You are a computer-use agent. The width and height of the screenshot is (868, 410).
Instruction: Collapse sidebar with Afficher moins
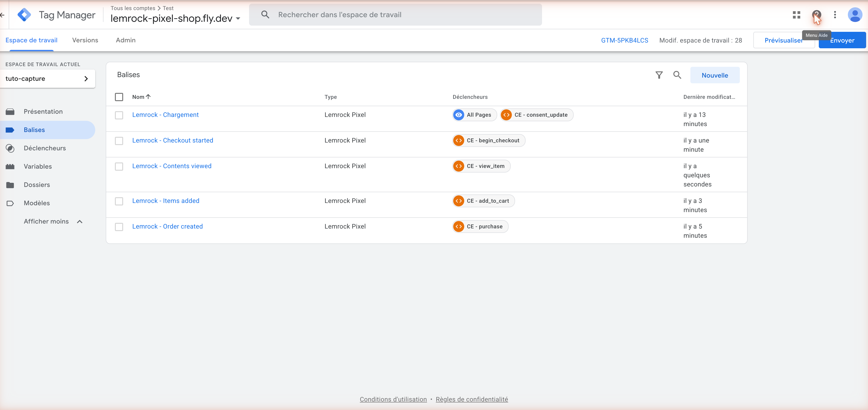[x=53, y=221]
